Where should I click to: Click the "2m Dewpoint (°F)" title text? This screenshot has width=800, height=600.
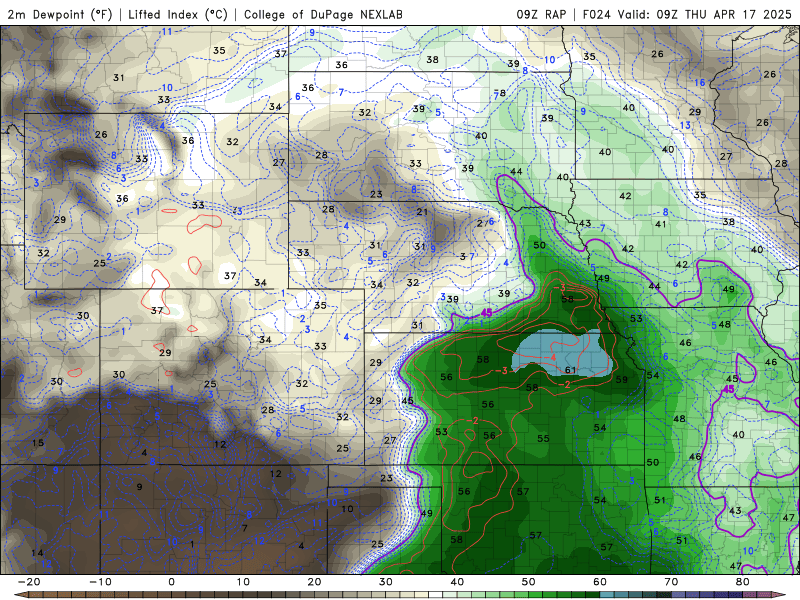point(60,14)
